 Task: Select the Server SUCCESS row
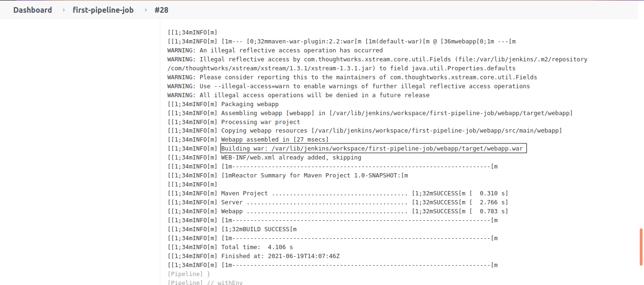point(338,202)
